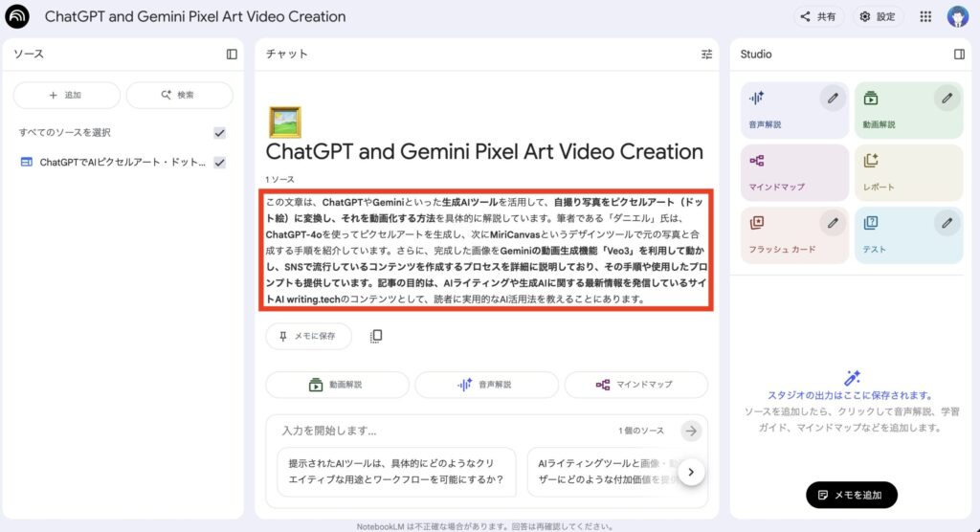
Task: Open the 設定 settings menu
Action: click(x=878, y=16)
